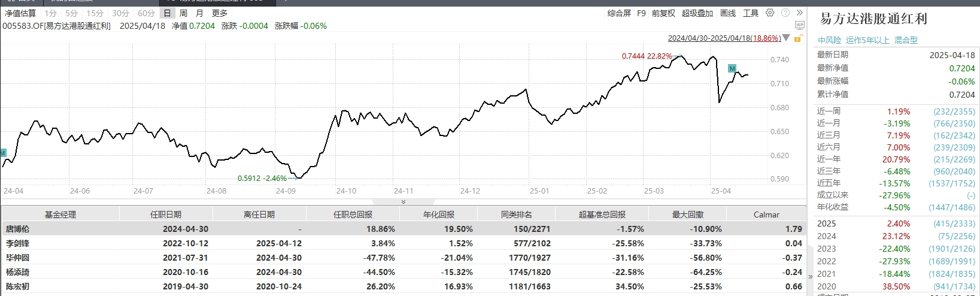The width and height of the screenshot is (980, 296).
Task: Select manager row 陈宏初
Action: tap(403, 286)
